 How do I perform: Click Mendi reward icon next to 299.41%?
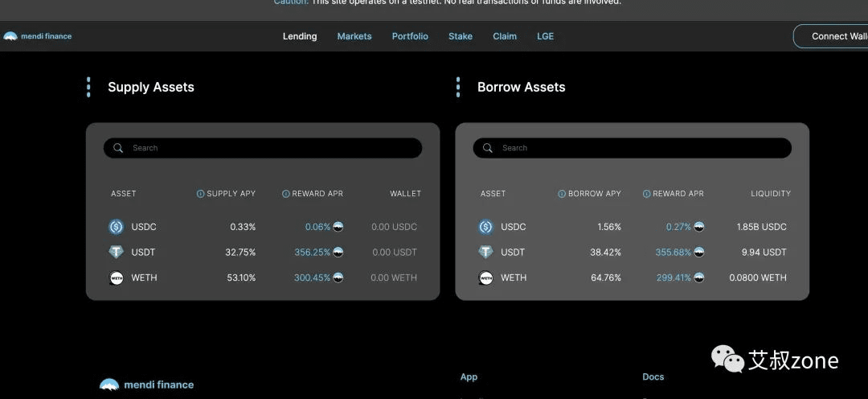point(698,278)
